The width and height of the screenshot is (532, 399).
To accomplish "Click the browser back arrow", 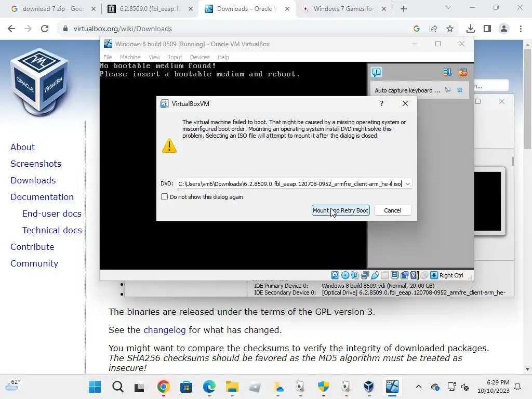I will point(11,29).
